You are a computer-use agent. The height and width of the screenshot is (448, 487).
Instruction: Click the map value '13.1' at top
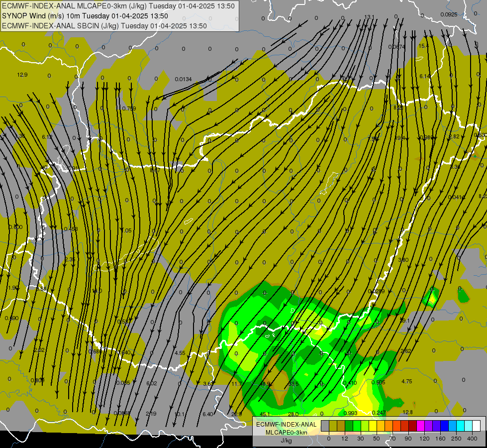(369, 17)
